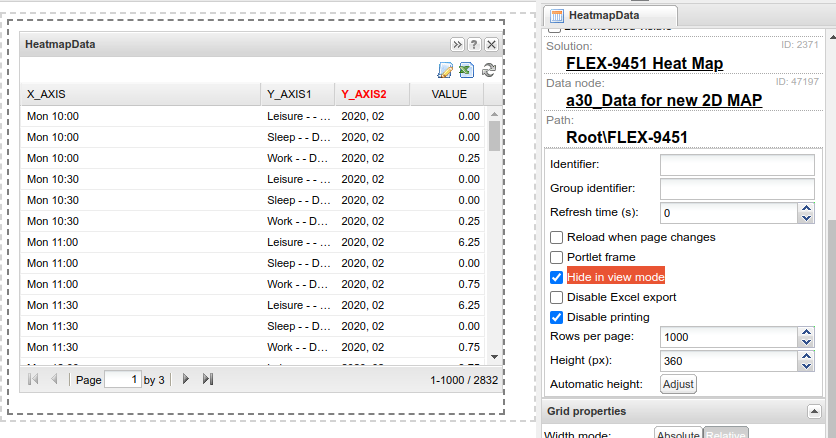Collapse the Grid properties section
The height and width of the screenshot is (438, 836).
[x=814, y=411]
